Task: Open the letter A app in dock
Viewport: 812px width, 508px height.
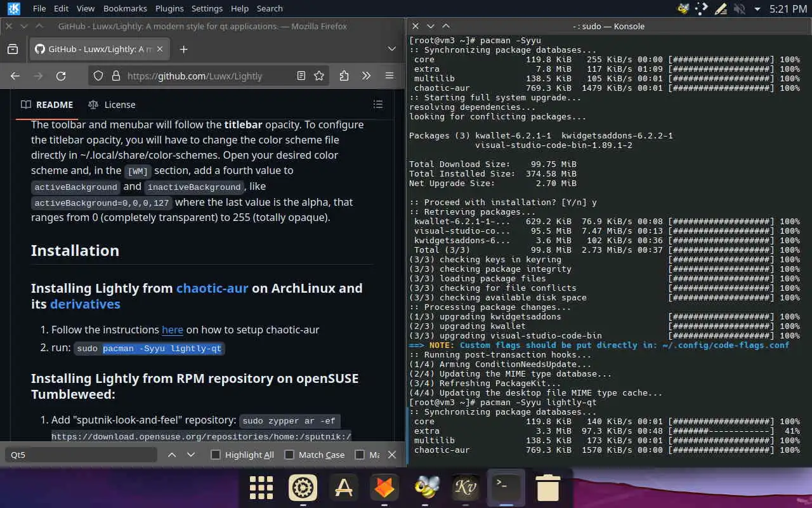Action: click(344, 488)
